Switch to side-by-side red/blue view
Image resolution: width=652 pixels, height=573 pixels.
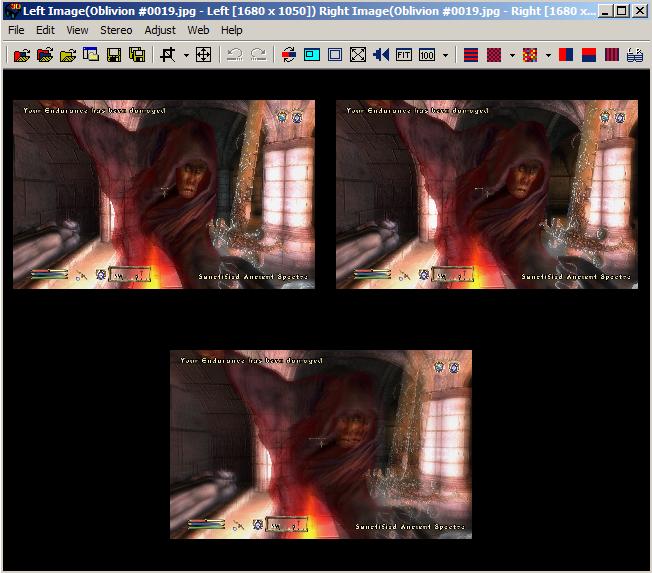point(566,55)
